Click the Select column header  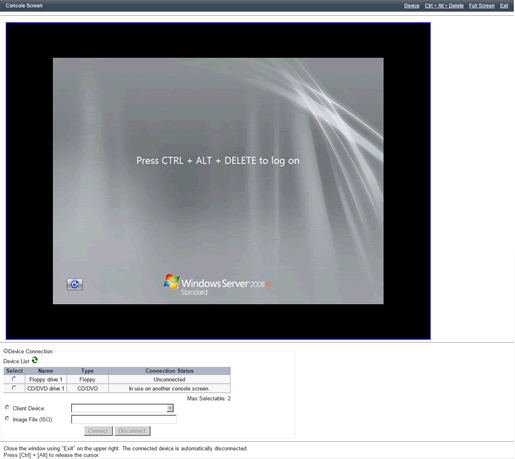point(14,371)
